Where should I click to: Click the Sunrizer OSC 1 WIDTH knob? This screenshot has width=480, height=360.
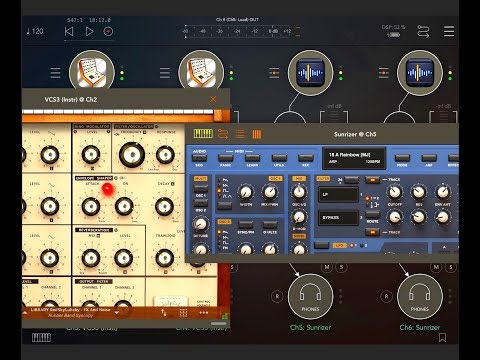(246, 192)
